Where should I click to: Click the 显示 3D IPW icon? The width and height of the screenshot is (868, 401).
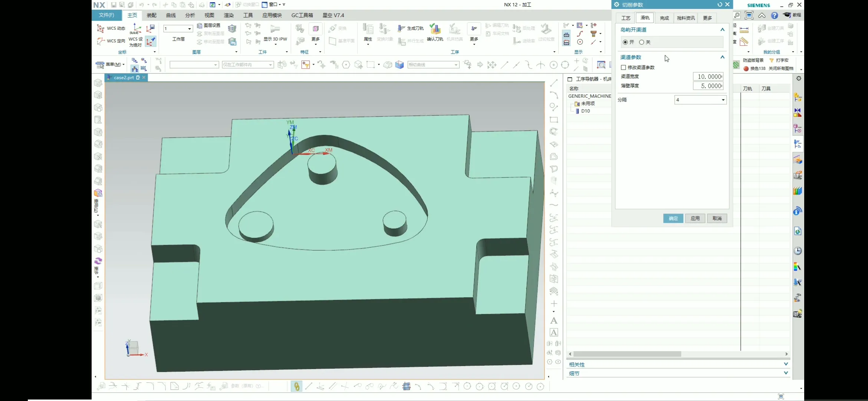coord(275,30)
